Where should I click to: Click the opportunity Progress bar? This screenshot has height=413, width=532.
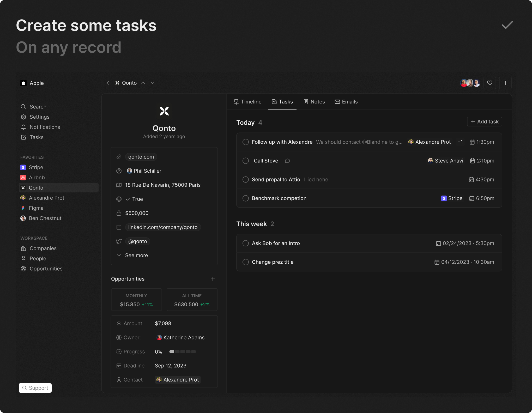pos(183,352)
